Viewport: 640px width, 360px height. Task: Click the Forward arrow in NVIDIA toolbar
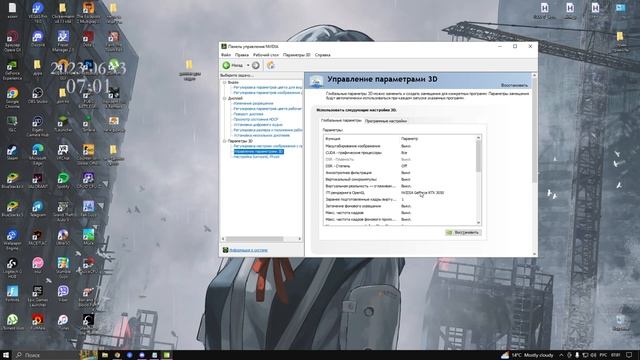[x=256, y=65]
